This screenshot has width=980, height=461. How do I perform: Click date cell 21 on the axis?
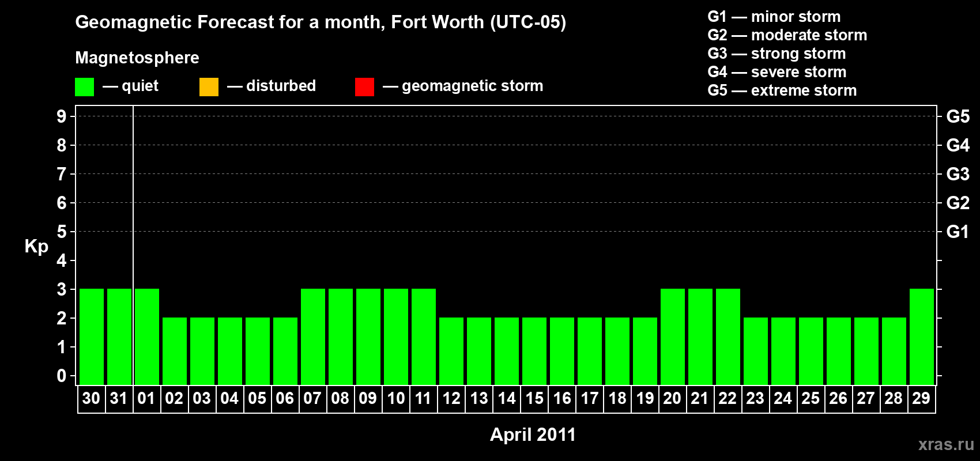(700, 399)
